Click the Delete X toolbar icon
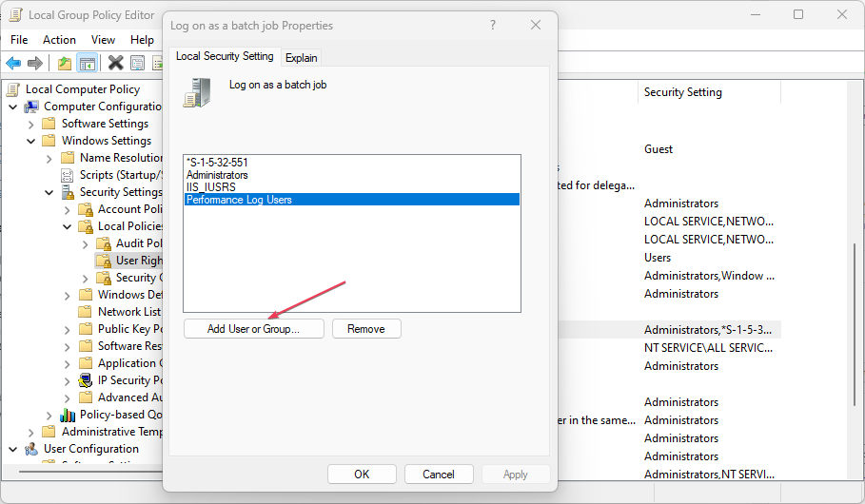 coord(116,64)
